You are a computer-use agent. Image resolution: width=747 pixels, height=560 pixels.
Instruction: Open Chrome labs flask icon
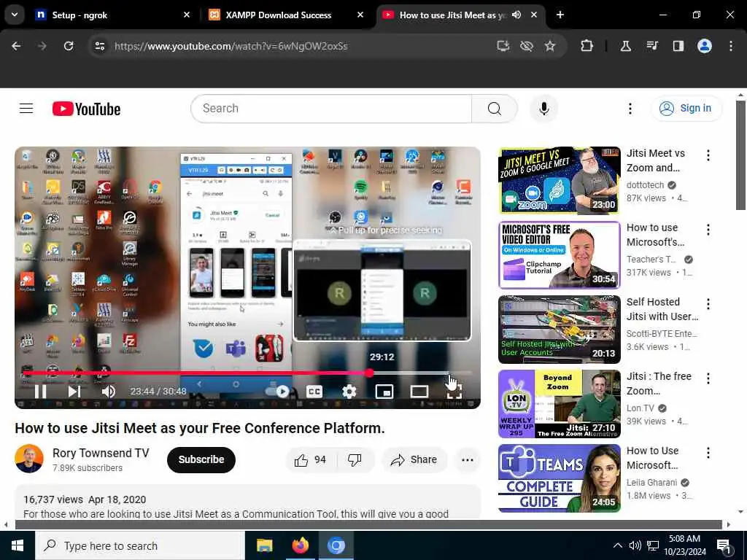(x=625, y=46)
